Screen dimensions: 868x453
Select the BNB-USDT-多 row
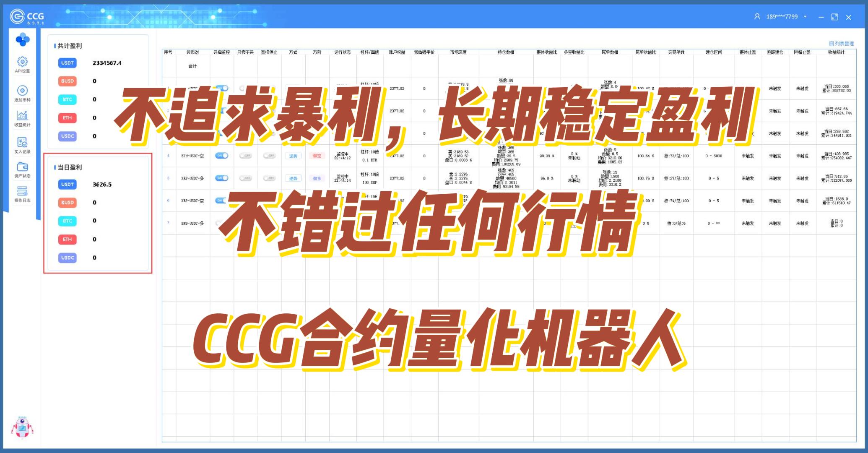tap(192, 223)
